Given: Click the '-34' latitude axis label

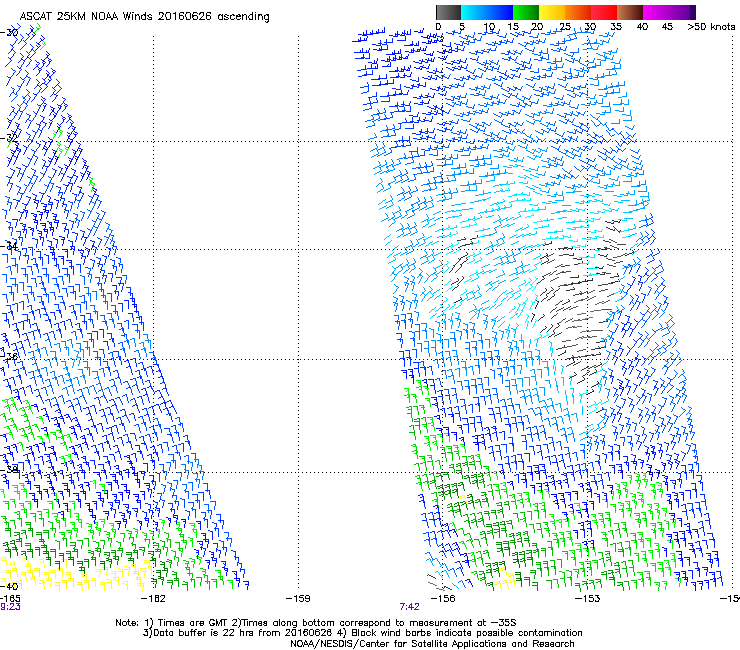Looking at the screenshot, I should [9, 246].
